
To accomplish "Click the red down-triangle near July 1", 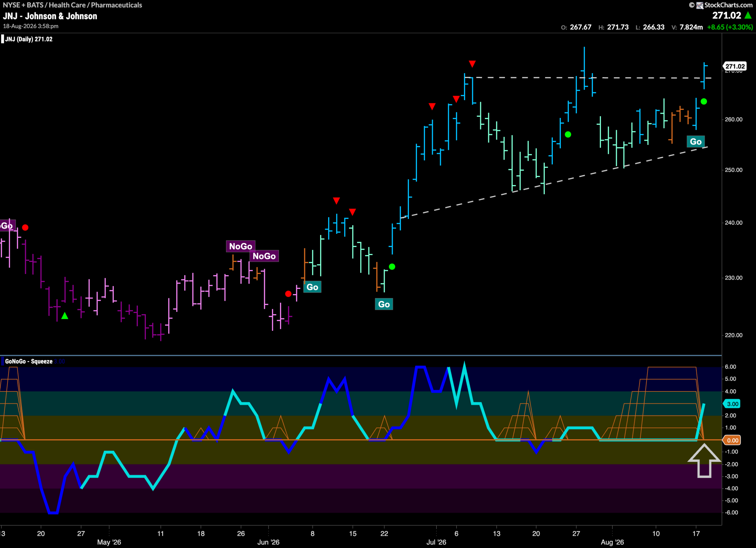I will (432, 106).
